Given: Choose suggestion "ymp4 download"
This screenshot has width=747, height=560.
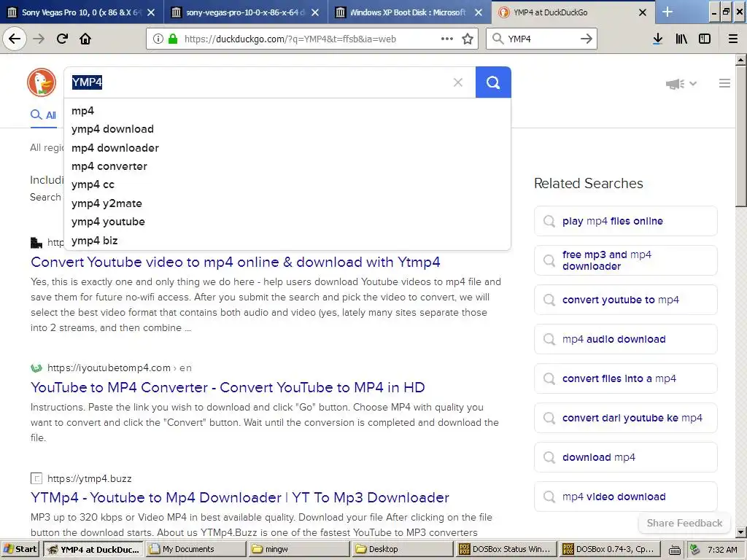Looking at the screenshot, I should coord(287,129).
